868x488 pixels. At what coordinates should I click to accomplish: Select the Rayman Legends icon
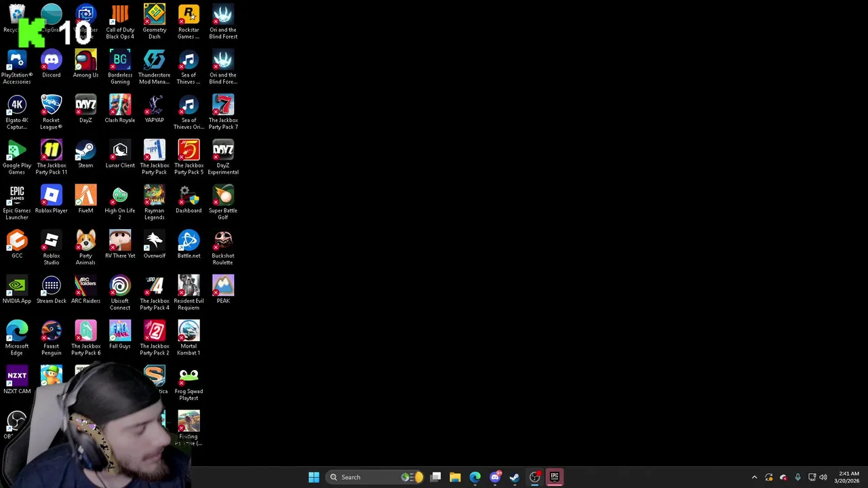(x=154, y=203)
